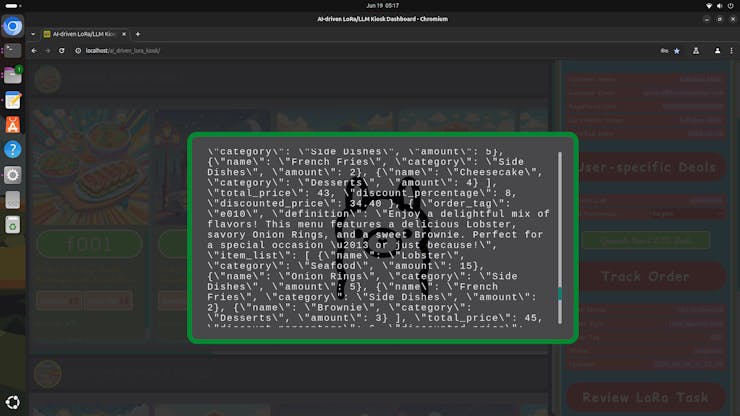The width and height of the screenshot is (740, 416).
Task: Open the clock and calendar in top bar
Action: 382,6
